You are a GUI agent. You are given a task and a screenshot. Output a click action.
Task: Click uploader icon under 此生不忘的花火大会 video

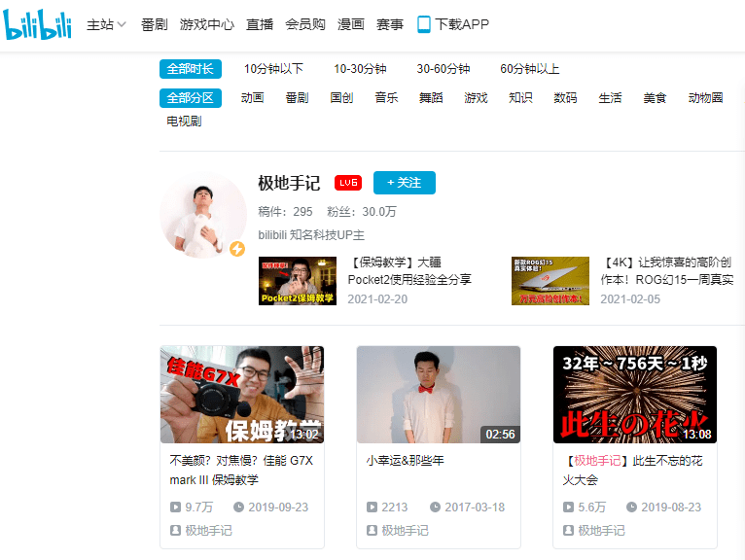568,530
